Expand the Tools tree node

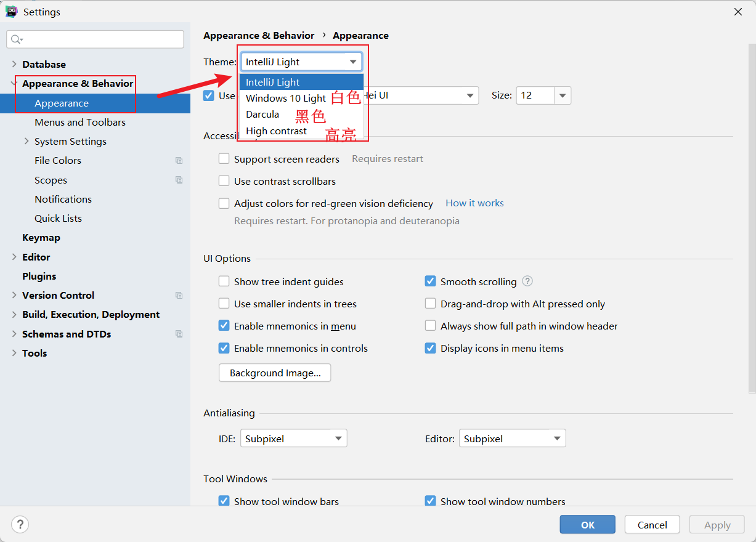14,353
